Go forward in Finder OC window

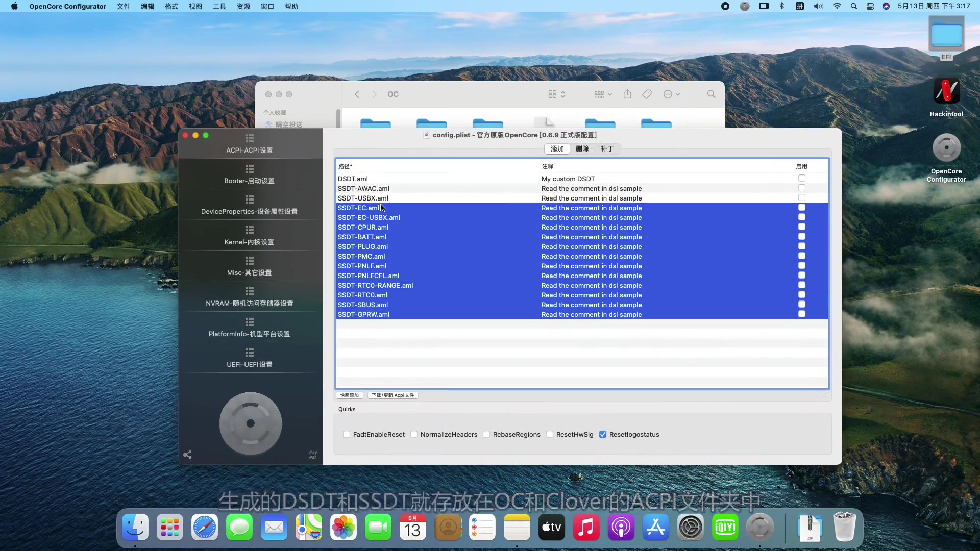point(374,94)
